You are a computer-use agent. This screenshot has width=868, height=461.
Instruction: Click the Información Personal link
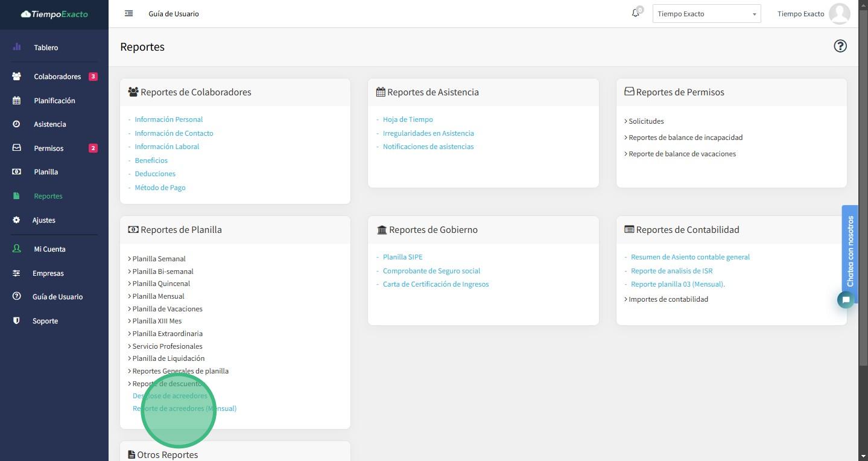pos(168,119)
